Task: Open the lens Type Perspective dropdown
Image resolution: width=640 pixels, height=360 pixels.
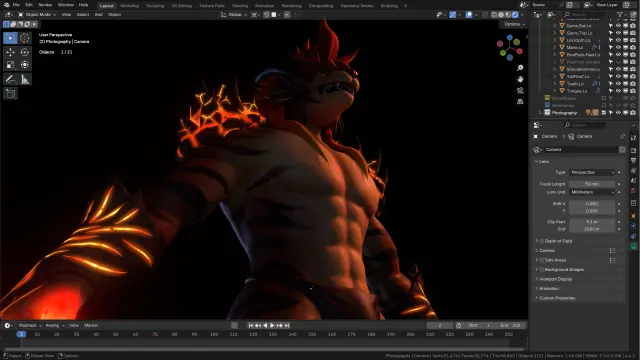Action: click(592, 172)
